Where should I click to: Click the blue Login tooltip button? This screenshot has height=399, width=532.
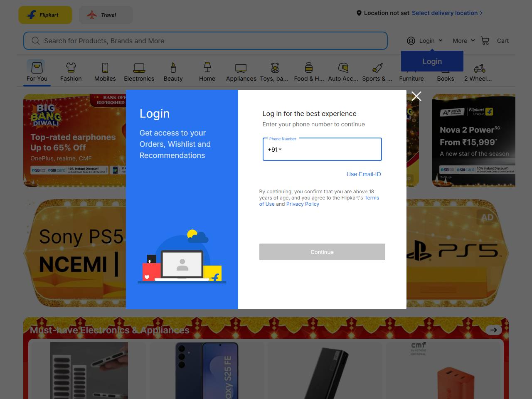(x=432, y=61)
